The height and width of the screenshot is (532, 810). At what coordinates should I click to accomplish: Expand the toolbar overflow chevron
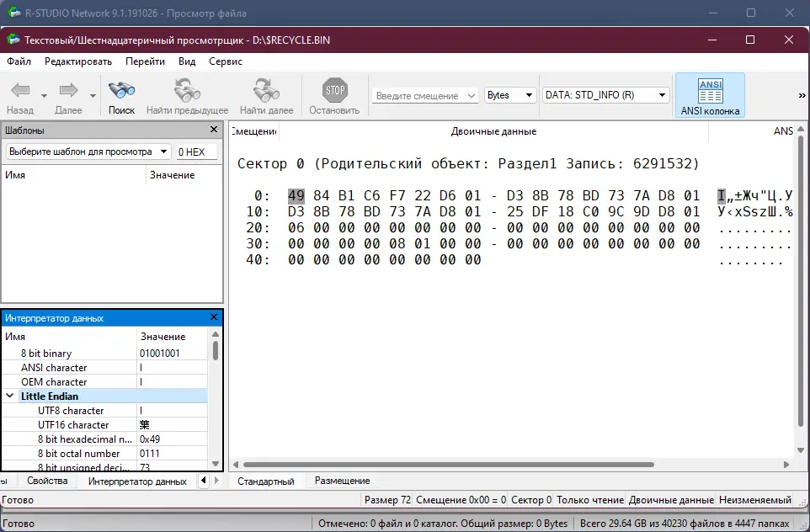point(802,96)
